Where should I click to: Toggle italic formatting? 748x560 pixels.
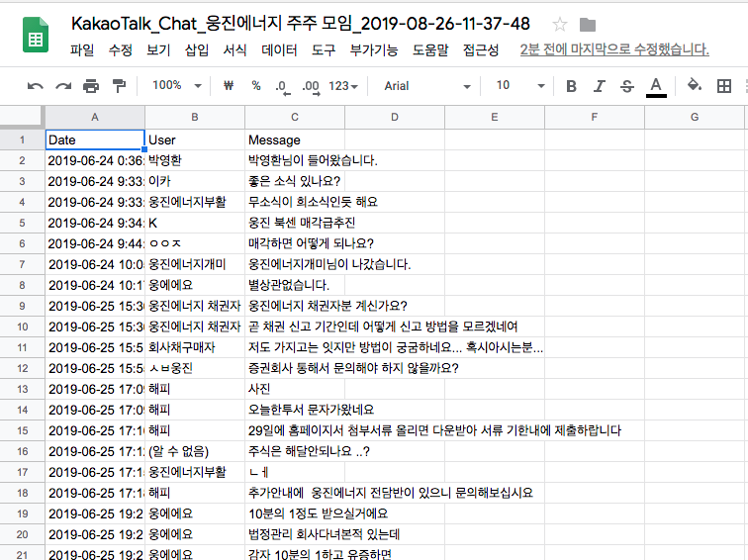[600, 86]
